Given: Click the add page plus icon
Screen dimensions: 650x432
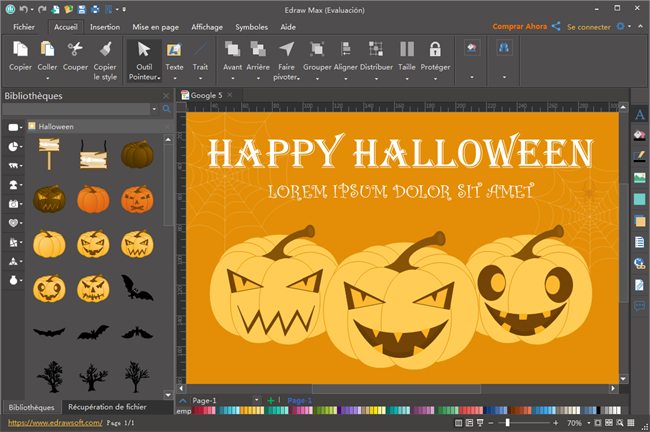Looking at the screenshot, I should coord(270,400).
